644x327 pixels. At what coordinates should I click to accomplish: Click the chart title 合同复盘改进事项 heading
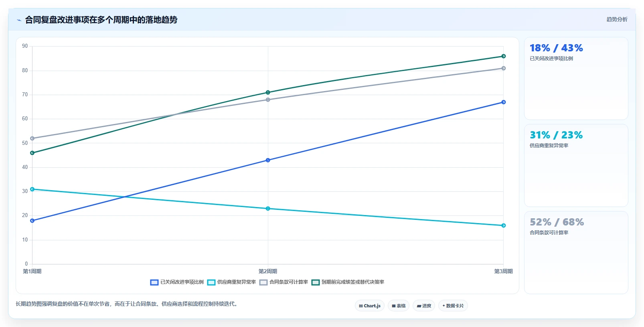[x=101, y=20]
